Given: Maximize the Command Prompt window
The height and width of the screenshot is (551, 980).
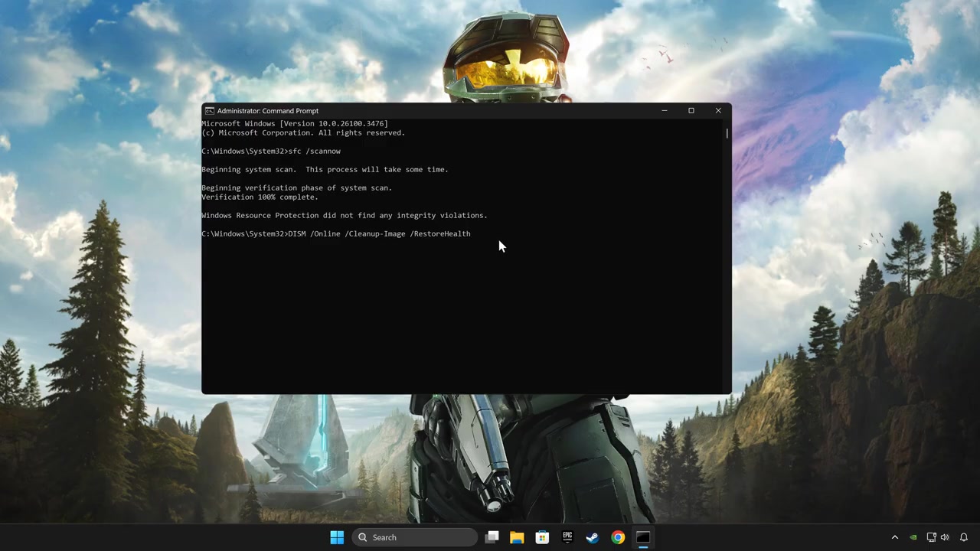Looking at the screenshot, I should click(x=691, y=111).
